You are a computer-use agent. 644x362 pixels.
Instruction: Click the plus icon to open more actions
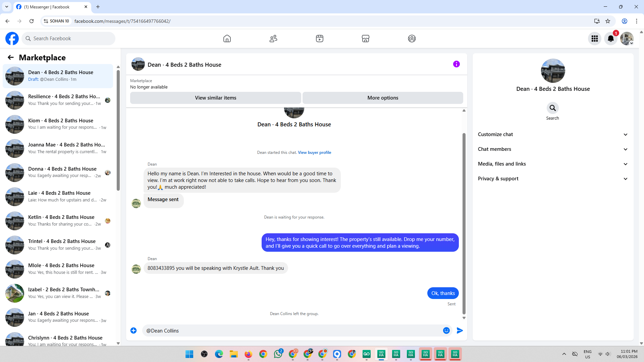point(133,330)
